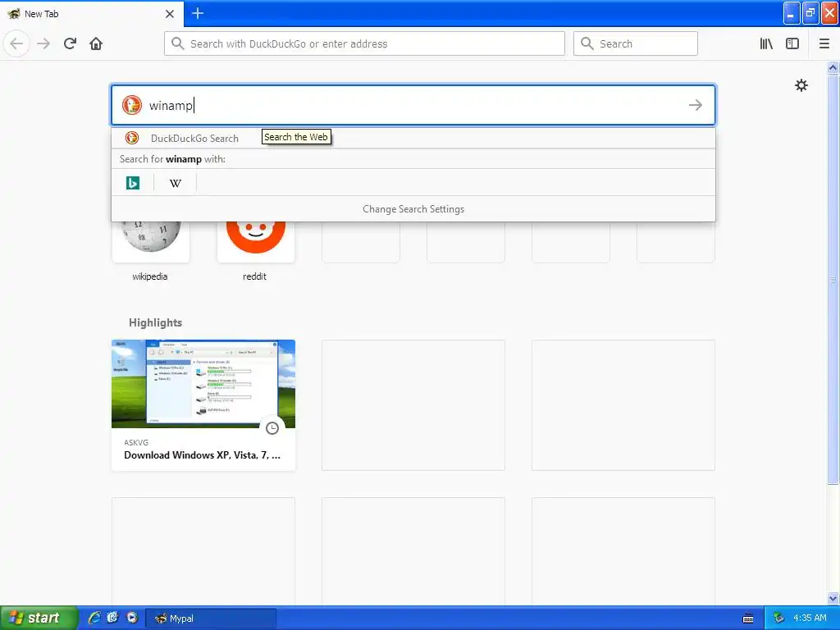
Task: Open the Library menu icon
Action: coord(766,43)
